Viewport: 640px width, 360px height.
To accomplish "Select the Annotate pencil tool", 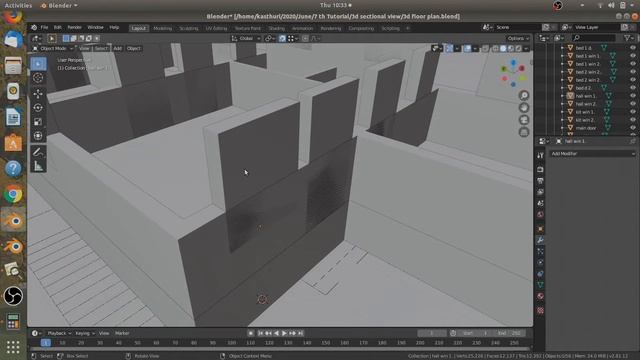I will (x=38, y=152).
